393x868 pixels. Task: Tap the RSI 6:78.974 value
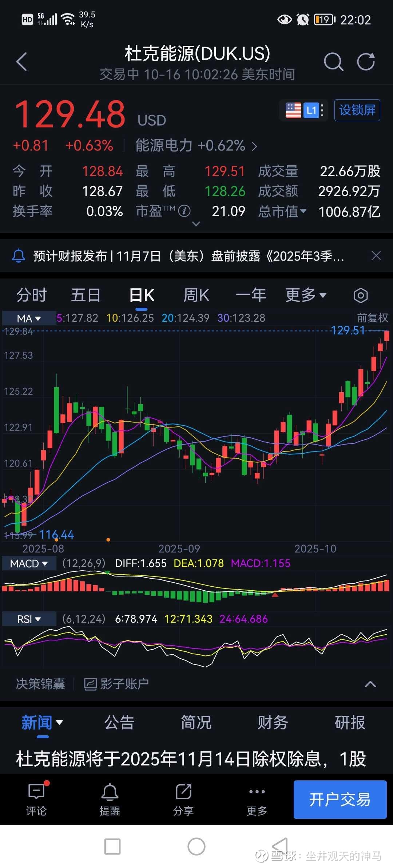tap(136, 619)
